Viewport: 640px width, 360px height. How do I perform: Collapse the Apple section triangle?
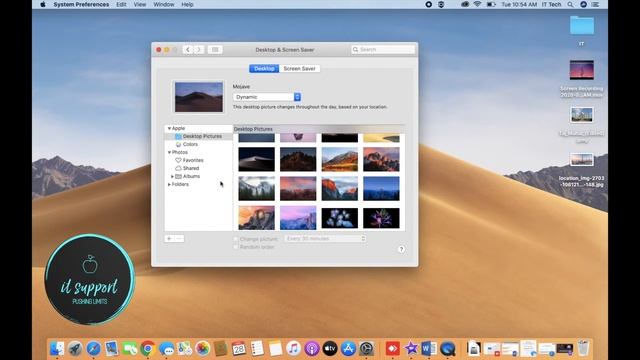pos(169,128)
